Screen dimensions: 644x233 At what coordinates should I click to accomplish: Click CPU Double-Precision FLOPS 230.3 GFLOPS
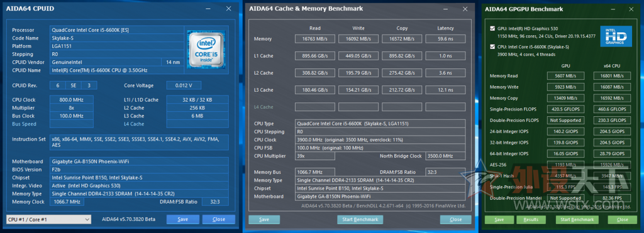coord(612,120)
